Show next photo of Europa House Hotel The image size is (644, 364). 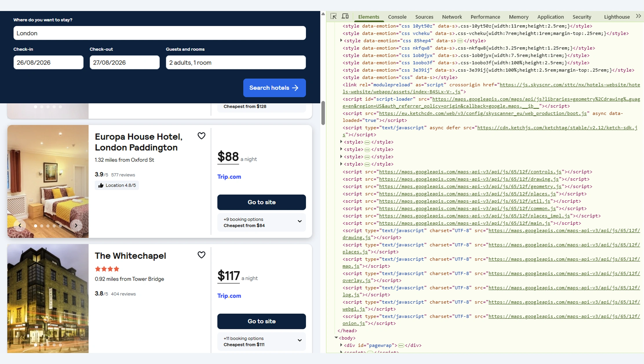click(x=76, y=225)
